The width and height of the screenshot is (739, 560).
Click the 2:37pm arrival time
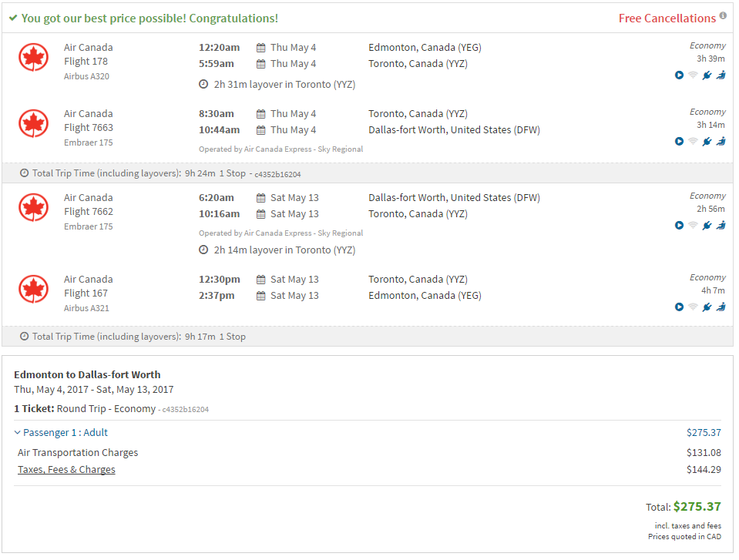pos(217,296)
